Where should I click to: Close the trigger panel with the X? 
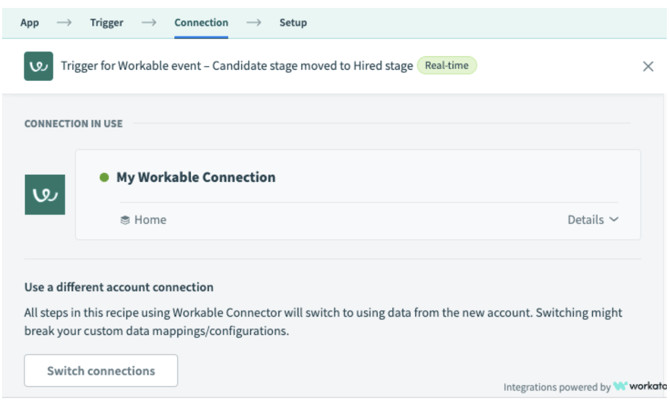click(647, 66)
